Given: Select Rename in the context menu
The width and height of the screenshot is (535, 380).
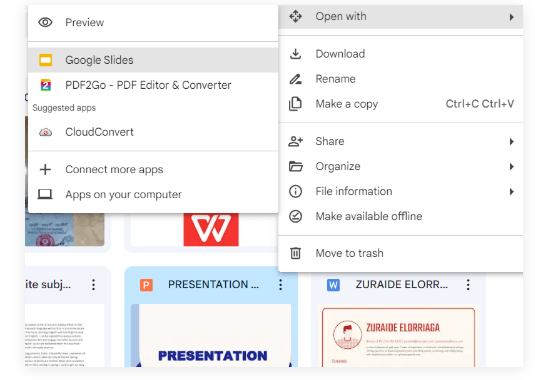Looking at the screenshot, I should [x=401, y=79].
